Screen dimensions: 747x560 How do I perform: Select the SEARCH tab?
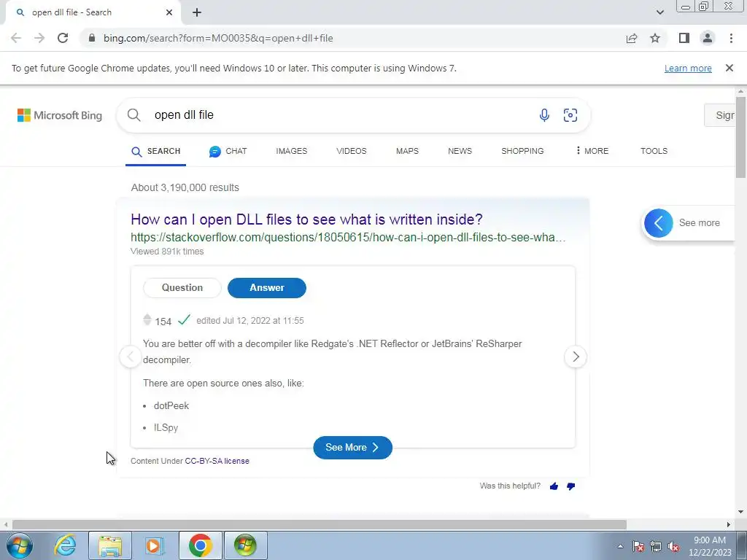(x=156, y=152)
